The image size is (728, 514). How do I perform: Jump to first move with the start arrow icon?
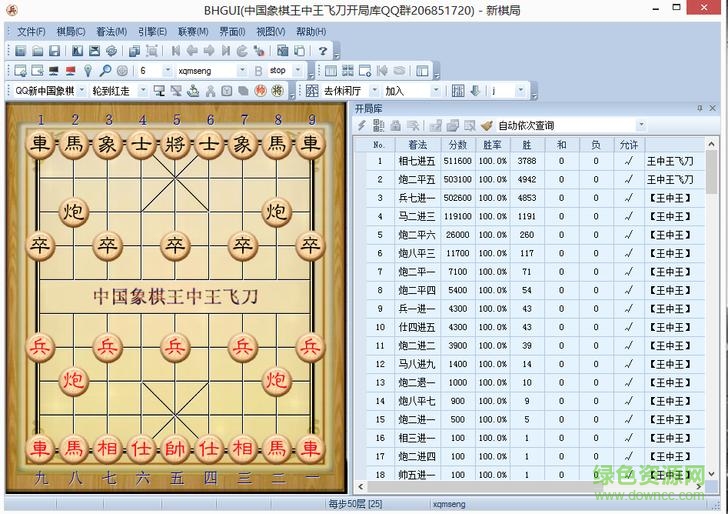point(176,51)
